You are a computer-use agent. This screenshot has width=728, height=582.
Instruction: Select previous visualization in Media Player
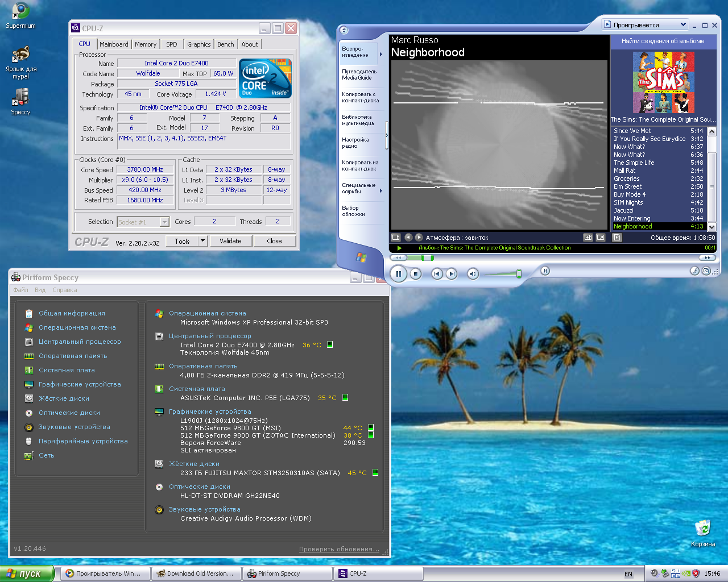pos(408,238)
